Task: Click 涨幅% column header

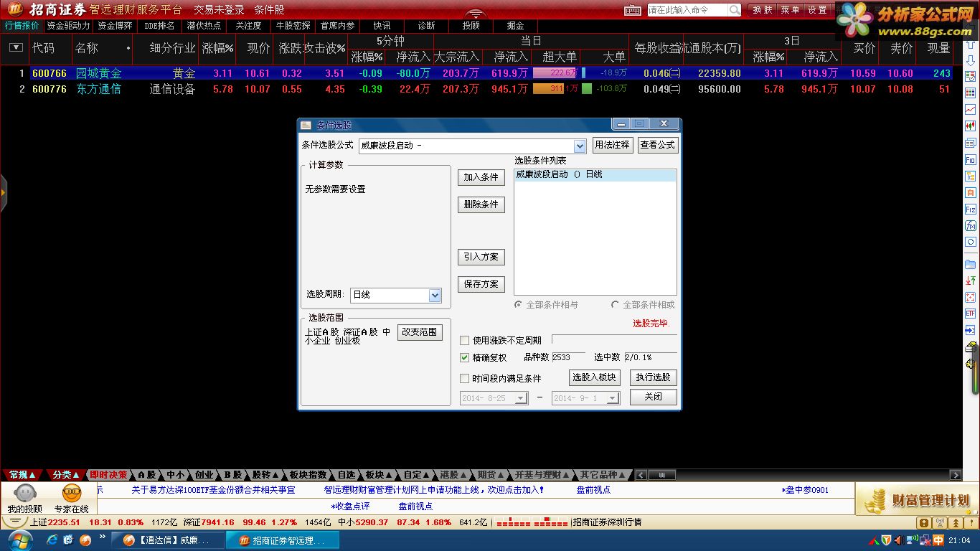Action: pos(218,48)
